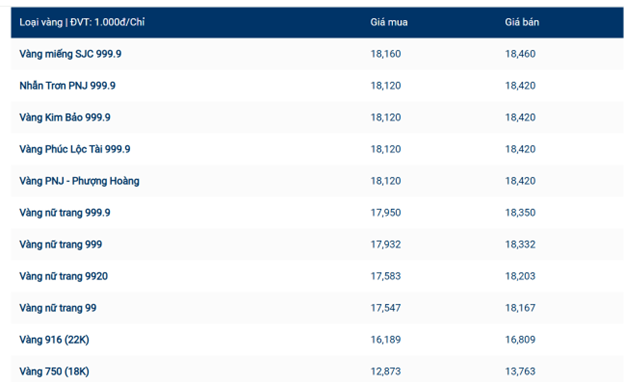Click buy price 12,873 for 18K gold
624x382 pixels.
[x=386, y=372]
